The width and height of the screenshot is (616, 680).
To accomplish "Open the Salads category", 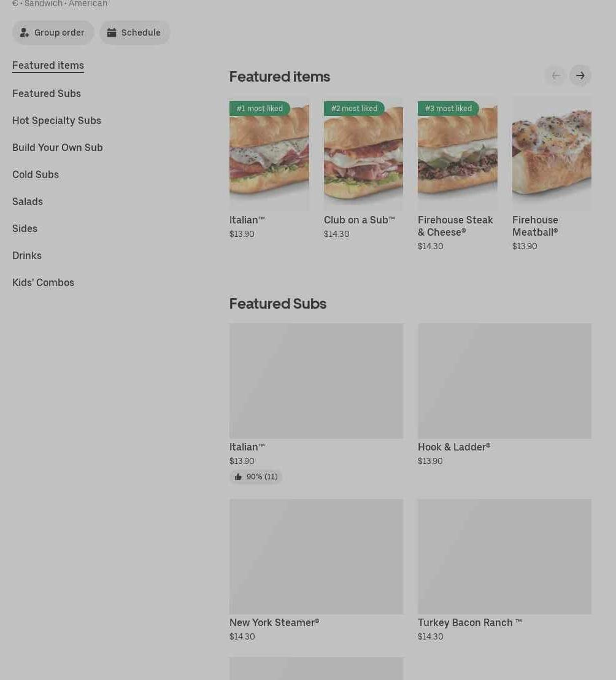I will (28, 202).
